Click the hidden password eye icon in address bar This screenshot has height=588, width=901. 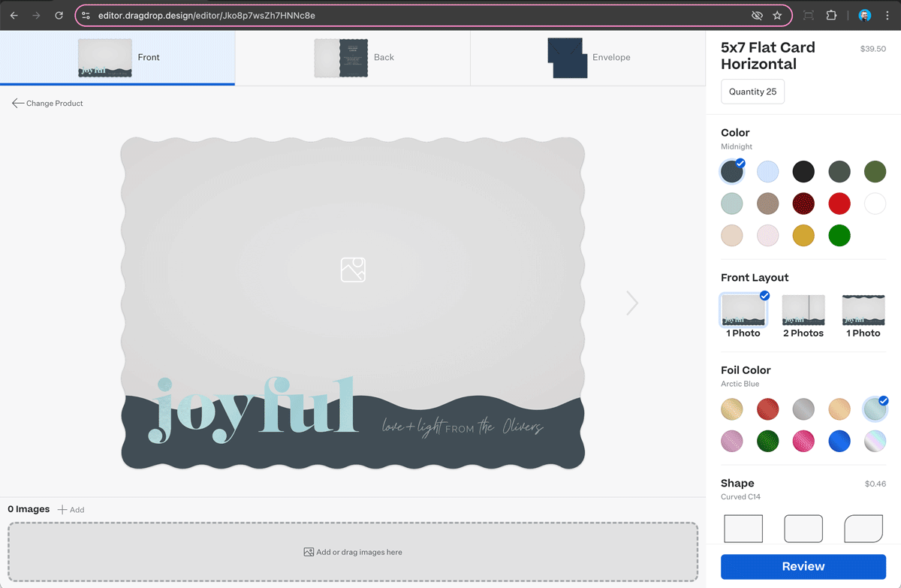point(757,14)
